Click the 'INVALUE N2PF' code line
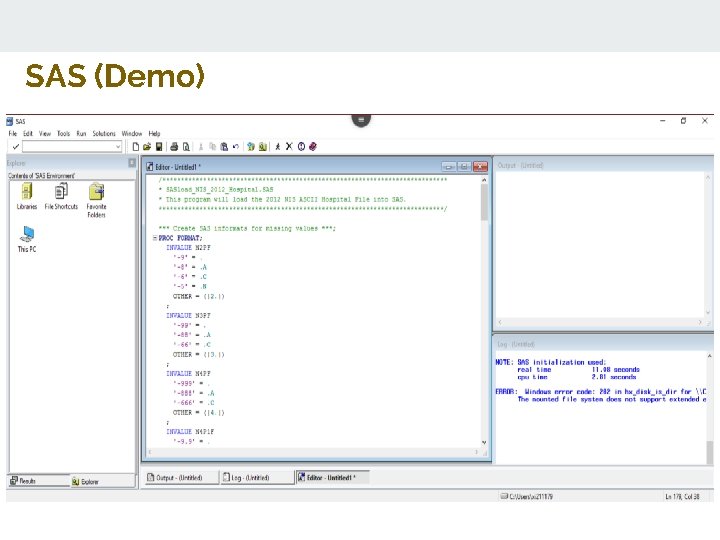This screenshot has height=540, width=720. pyautogui.click(x=188, y=248)
